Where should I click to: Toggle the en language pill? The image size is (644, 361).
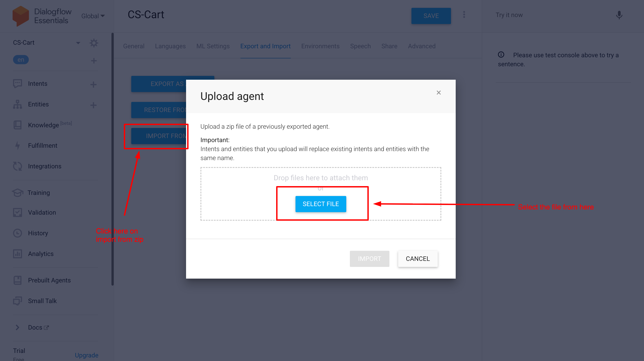click(21, 60)
